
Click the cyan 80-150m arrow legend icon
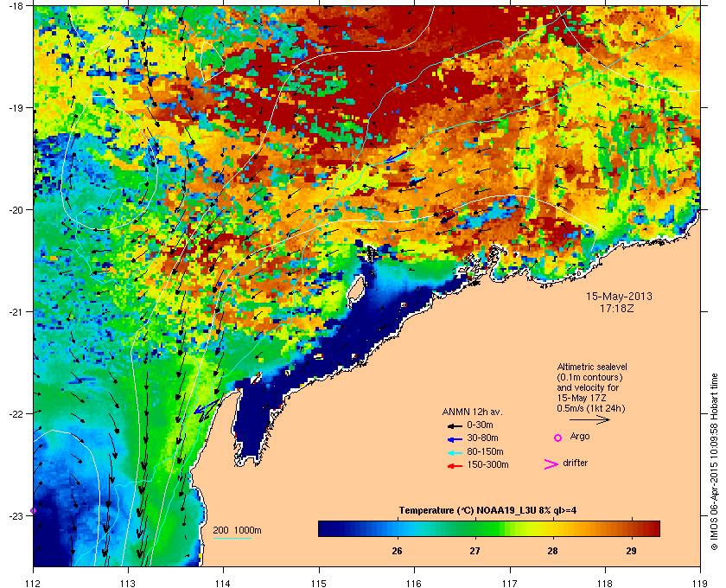point(453,451)
